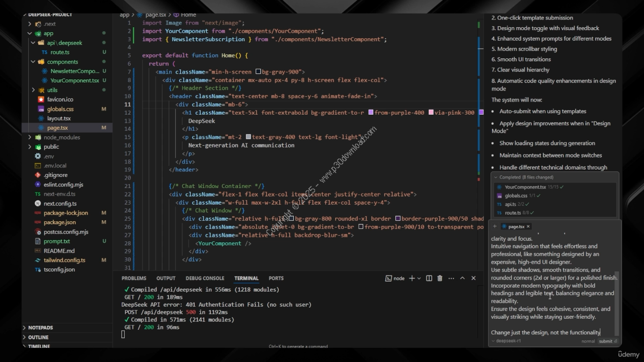The height and width of the screenshot is (362, 644).
Task: Switch to the OUTPUT panel tab
Action: click(166, 278)
